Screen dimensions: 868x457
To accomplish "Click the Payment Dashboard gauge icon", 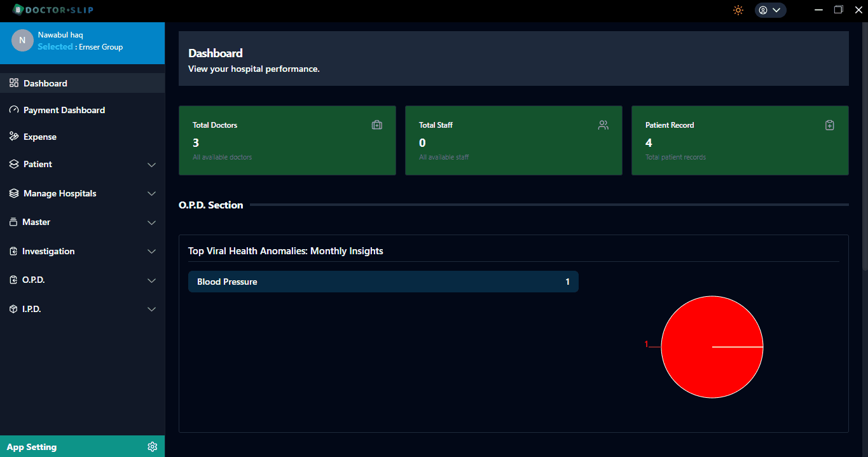I will pos(14,110).
